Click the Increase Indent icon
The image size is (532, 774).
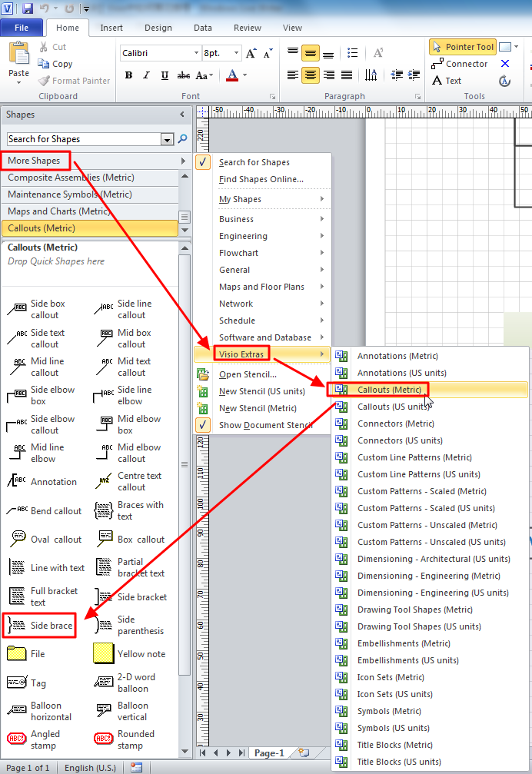click(x=414, y=75)
